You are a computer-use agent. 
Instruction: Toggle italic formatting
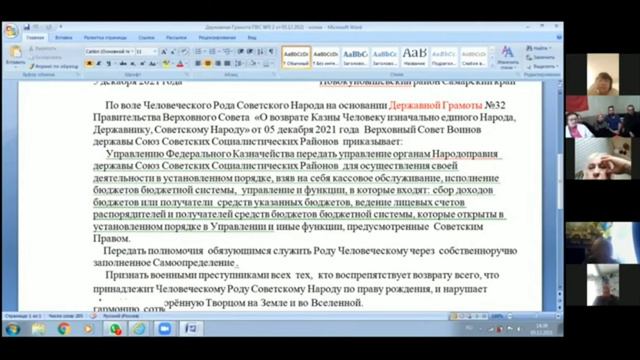click(x=98, y=64)
